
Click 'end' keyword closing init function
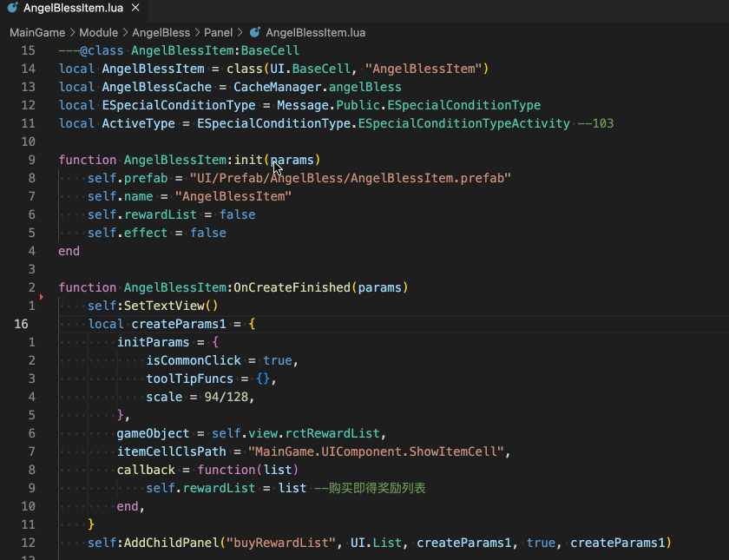69,251
